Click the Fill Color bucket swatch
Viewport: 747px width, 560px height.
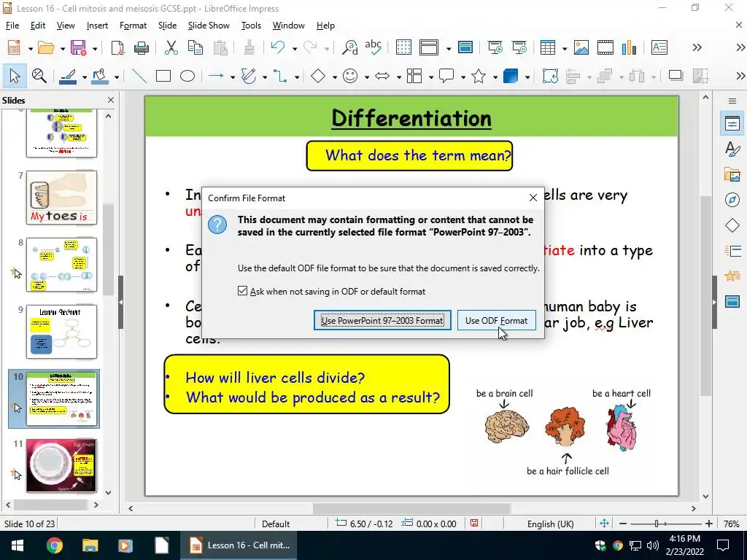[100, 77]
